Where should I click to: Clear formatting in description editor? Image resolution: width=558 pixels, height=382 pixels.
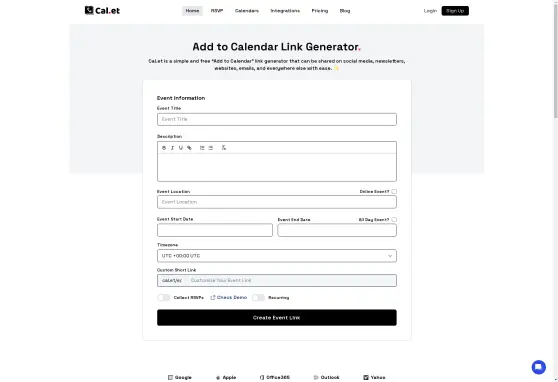tap(223, 148)
